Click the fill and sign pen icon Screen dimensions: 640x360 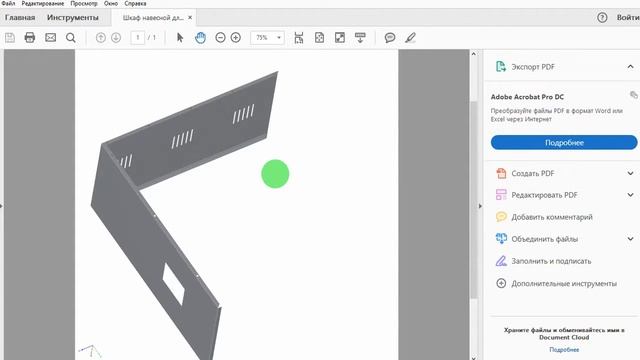click(x=501, y=261)
